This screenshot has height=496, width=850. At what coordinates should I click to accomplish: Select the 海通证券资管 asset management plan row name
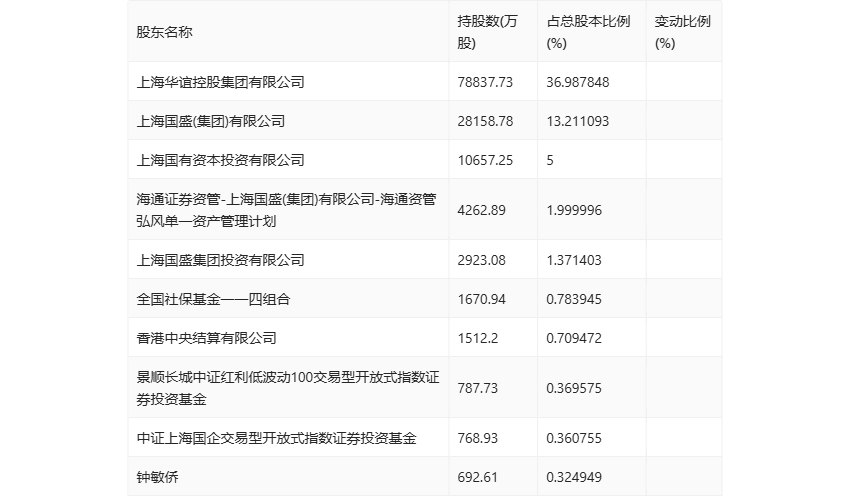pyautogui.click(x=286, y=210)
